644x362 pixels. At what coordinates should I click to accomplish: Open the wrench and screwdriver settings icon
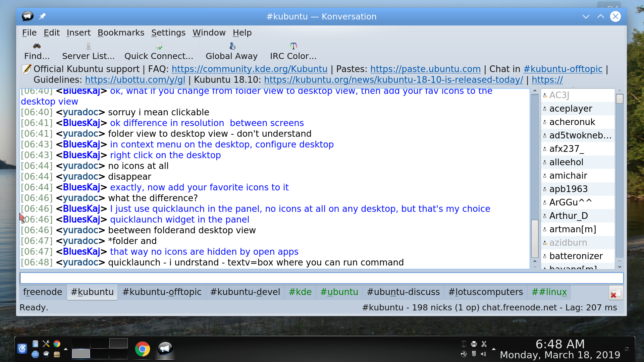(46, 344)
